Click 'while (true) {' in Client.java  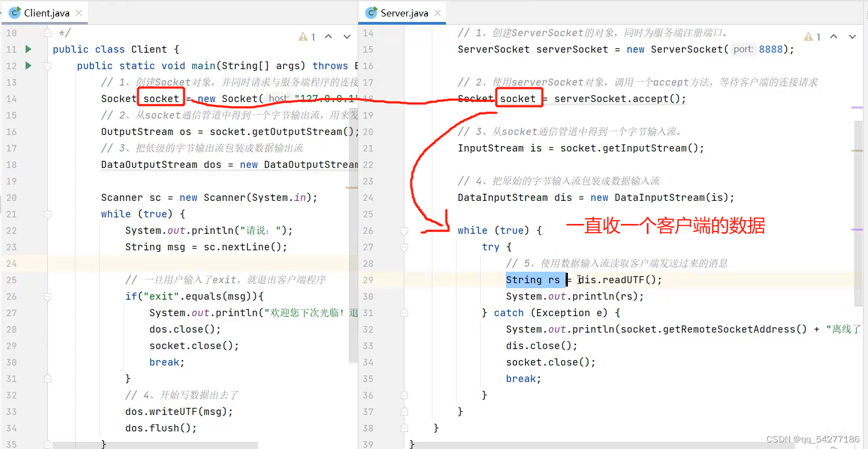tap(143, 214)
